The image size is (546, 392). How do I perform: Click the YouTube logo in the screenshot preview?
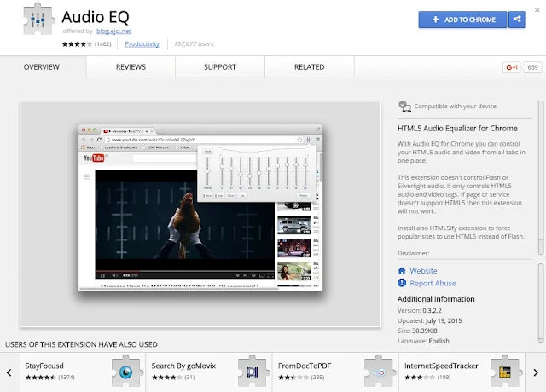coord(94,158)
